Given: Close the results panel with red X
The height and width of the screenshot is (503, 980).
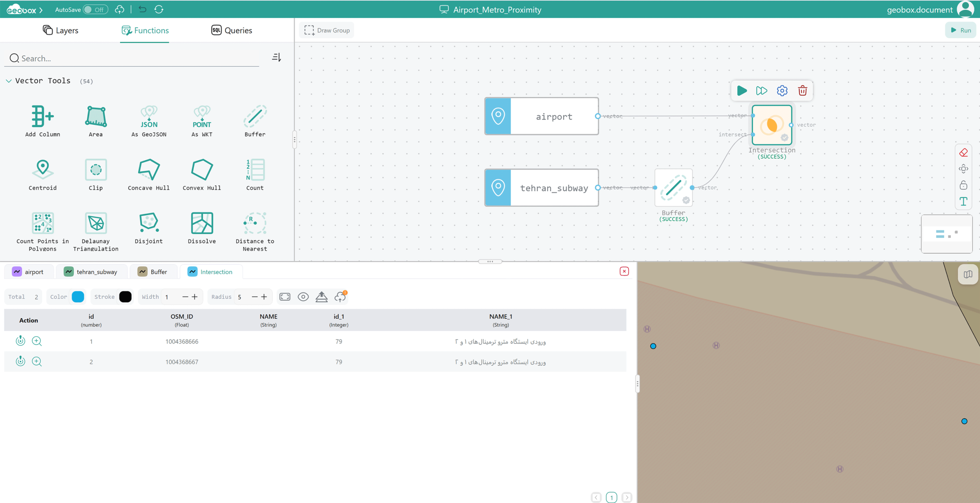Looking at the screenshot, I should tap(624, 271).
